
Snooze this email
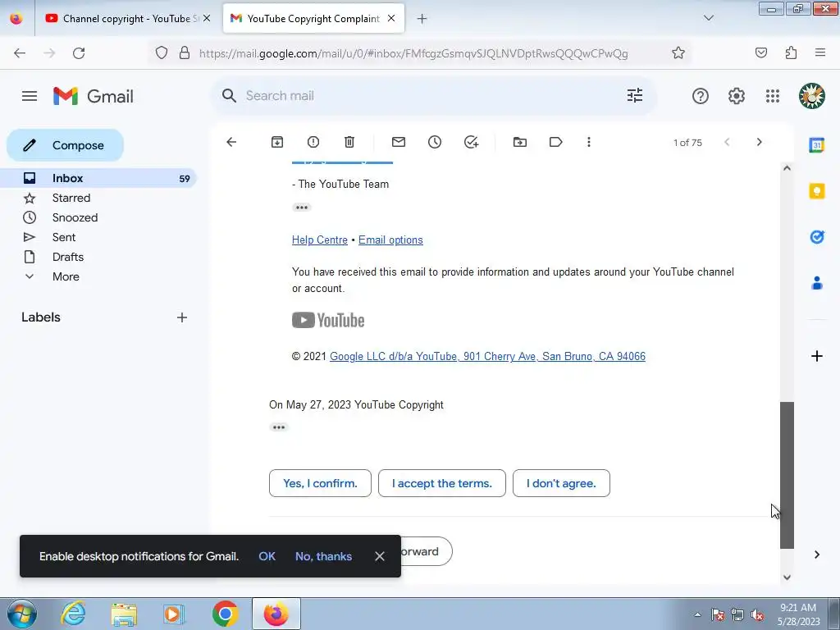click(x=435, y=142)
